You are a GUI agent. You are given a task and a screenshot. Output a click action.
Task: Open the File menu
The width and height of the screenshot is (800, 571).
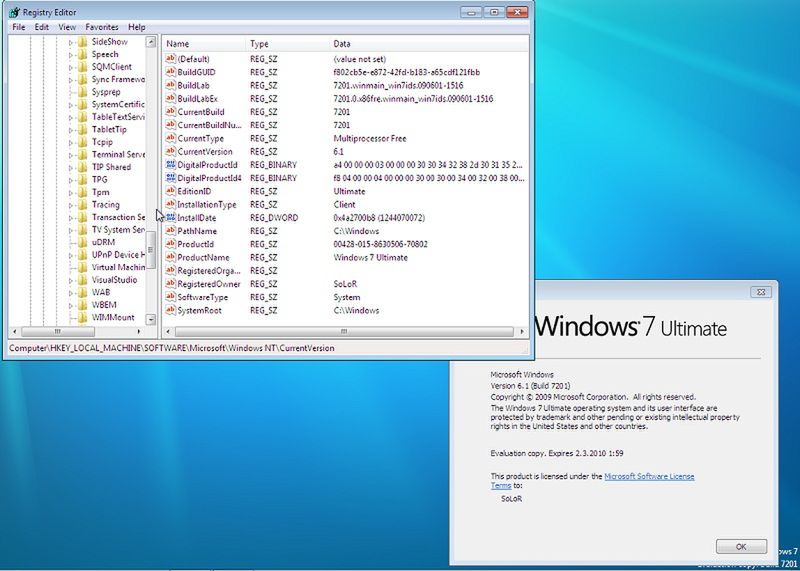coord(18,27)
